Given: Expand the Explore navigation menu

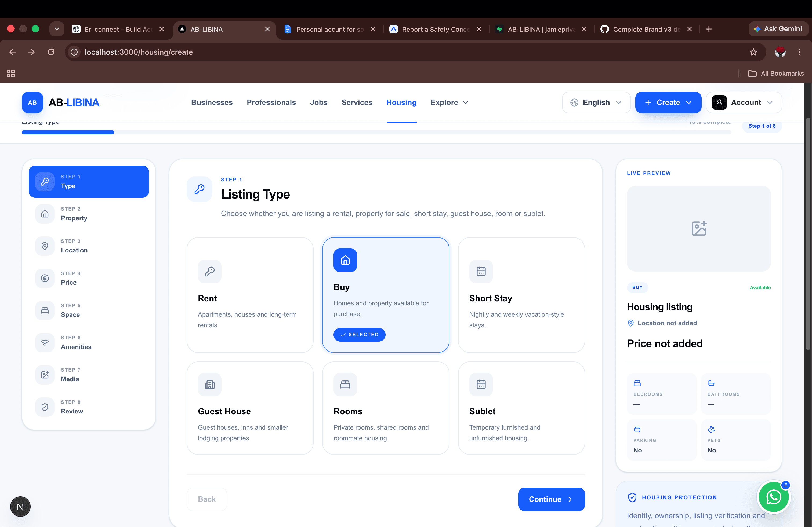Looking at the screenshot, I should click(x=449, y=102).
